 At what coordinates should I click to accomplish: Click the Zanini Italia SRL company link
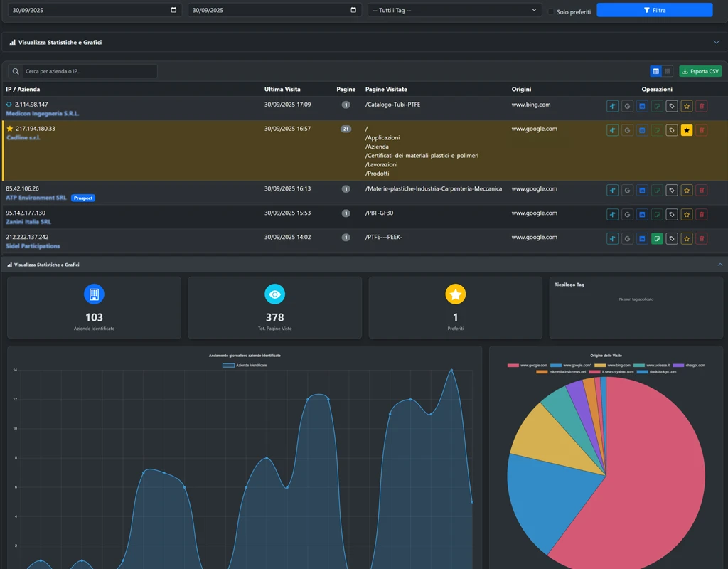click(28, 222)
